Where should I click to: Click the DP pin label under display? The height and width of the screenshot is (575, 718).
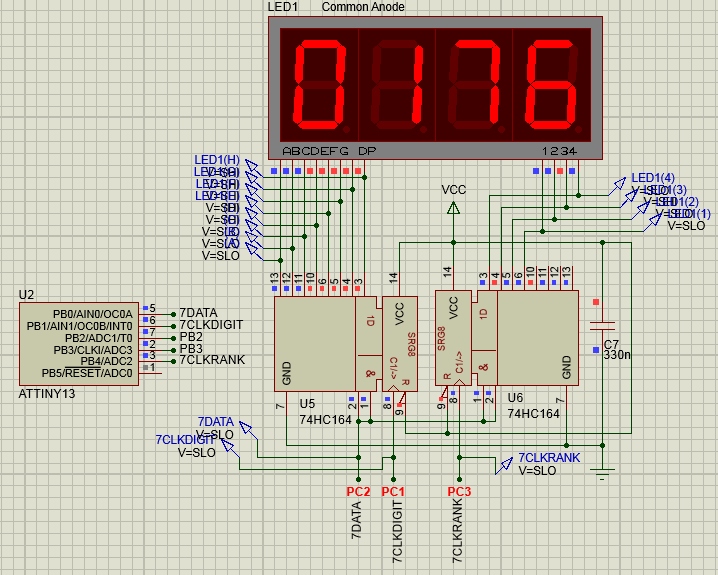tap(367, 151)
